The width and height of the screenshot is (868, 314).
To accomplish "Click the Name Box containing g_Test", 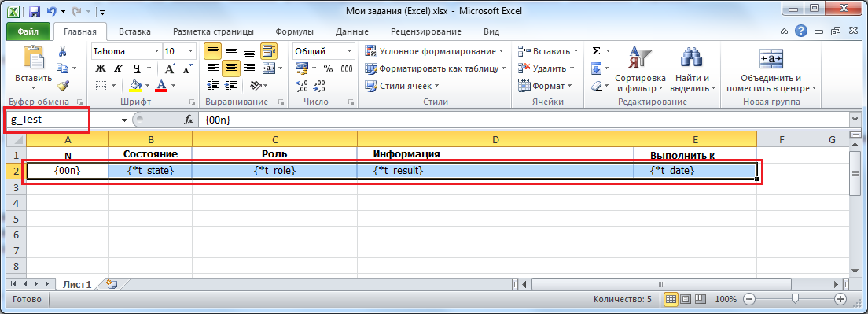I will 62,120.
